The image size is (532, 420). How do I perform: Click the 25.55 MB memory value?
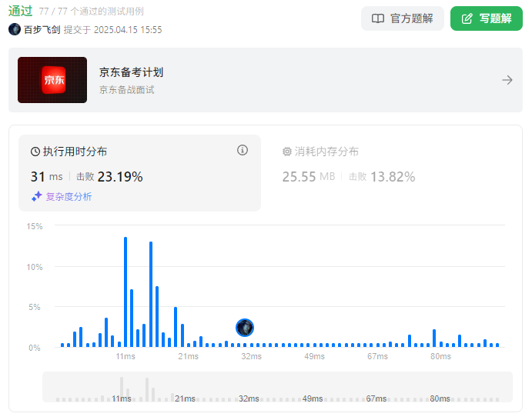[309, 177]
